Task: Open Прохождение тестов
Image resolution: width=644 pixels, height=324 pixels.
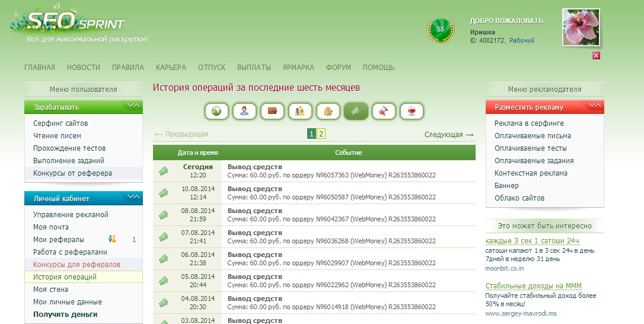Action: click(x=69, y=148)
